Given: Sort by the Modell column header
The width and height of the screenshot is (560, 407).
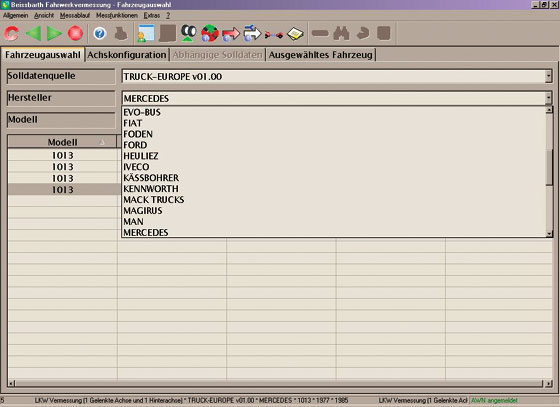Looking at the screenshot, I should click(62, 142).
